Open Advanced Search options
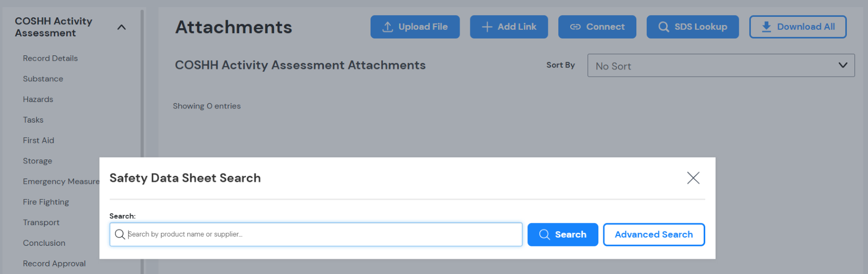Image resolution: width=868 pixels, height=274 pixels. pos(654,234)
